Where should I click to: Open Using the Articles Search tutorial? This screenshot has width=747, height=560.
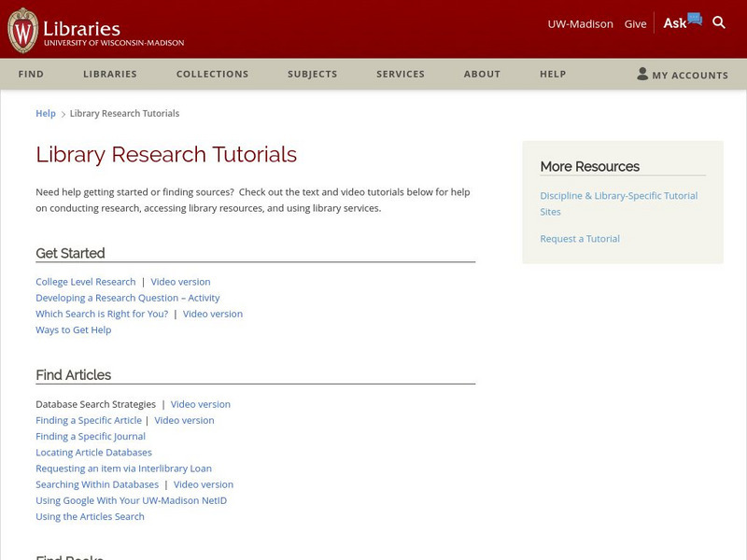coord(90,516)
